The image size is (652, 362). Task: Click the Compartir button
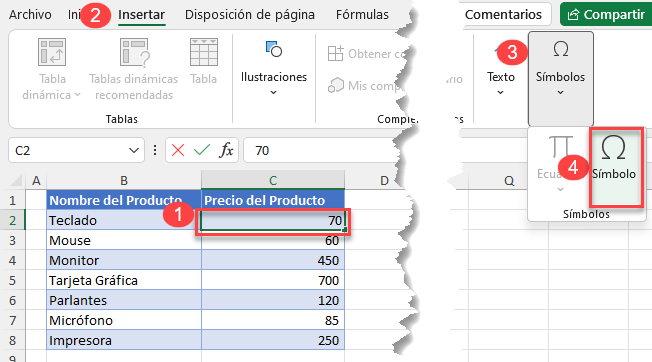point(607,15)
